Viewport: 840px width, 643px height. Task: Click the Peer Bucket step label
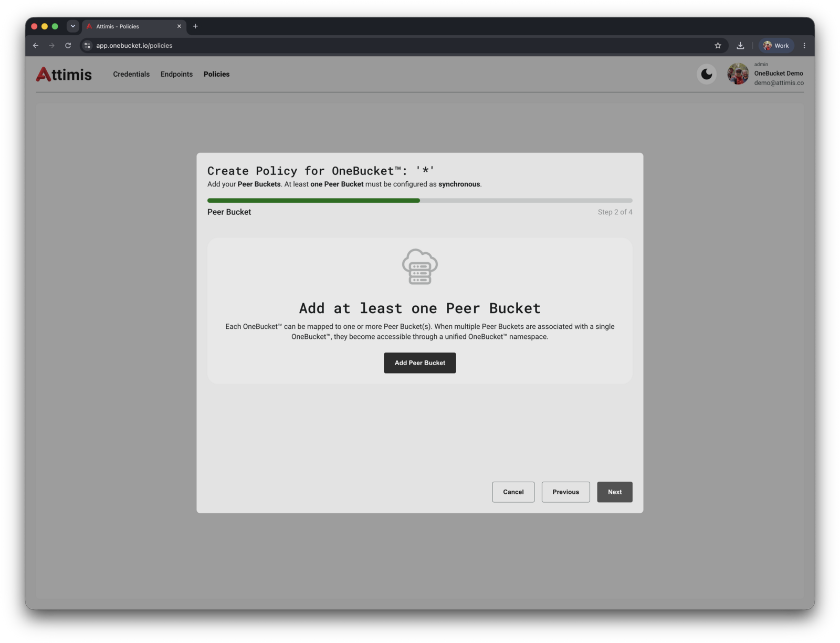tap(229, 212)
